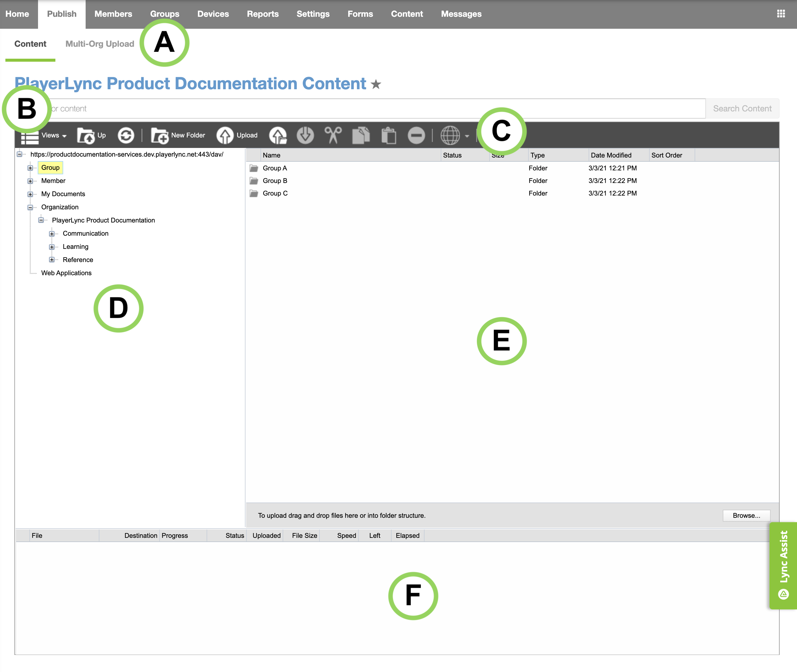This screenshot has width=797, height=672.
Task: Switch to the Multi-Org Upload tab
Action: tap(100, 44)
